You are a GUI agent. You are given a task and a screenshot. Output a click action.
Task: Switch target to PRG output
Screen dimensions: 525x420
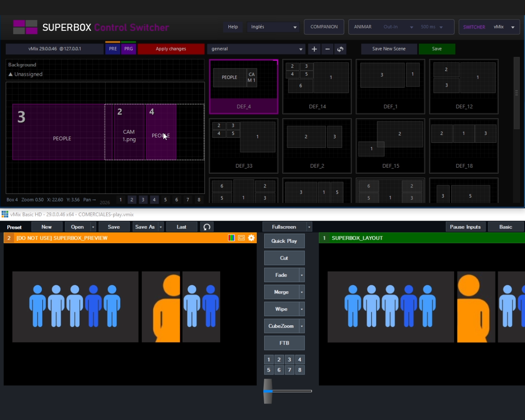pyautogui.click(x=128, y=49)
